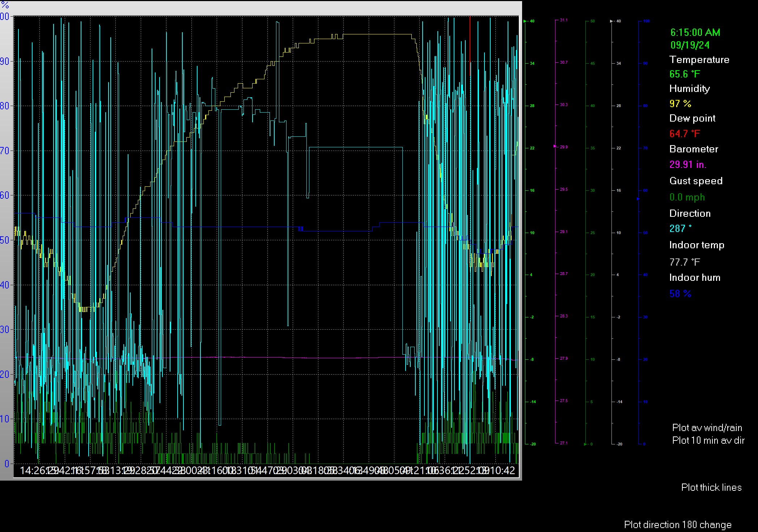Click the Gust speed legend label

point(695,181)
